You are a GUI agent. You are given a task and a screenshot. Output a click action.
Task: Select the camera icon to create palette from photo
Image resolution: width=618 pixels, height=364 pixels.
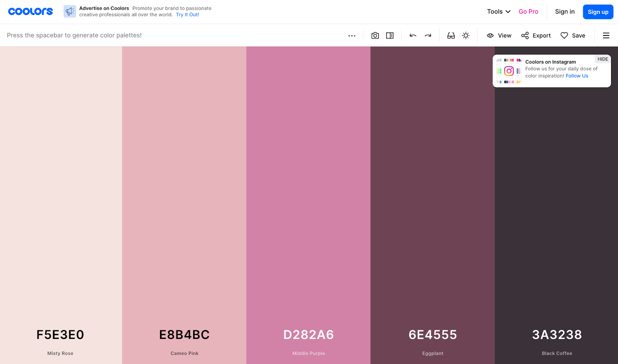[x=375, y=35]
